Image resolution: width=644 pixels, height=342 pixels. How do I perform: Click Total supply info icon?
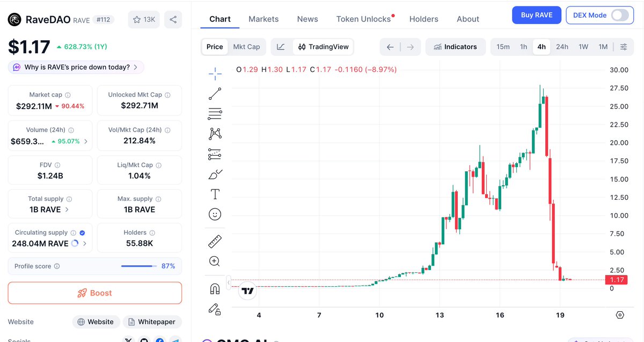coord(69,199)
